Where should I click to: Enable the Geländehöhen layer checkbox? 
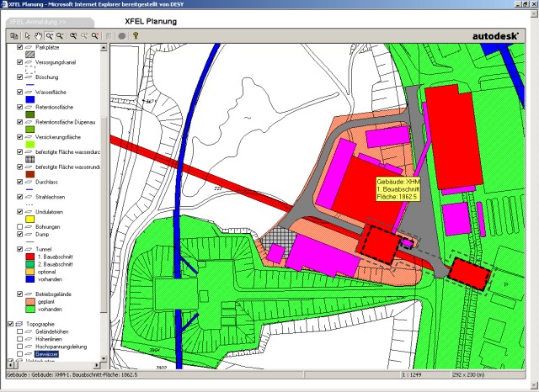coord(20,331)
